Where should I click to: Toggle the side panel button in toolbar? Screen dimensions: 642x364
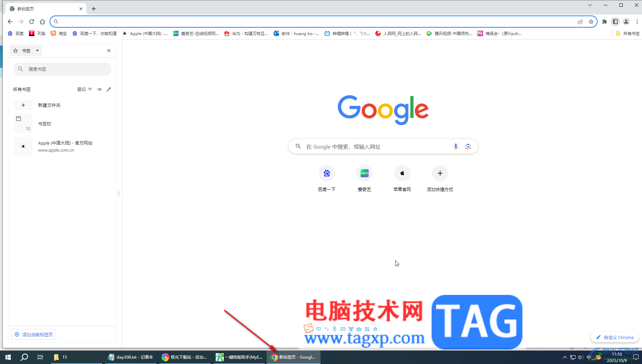pos(615,22)
